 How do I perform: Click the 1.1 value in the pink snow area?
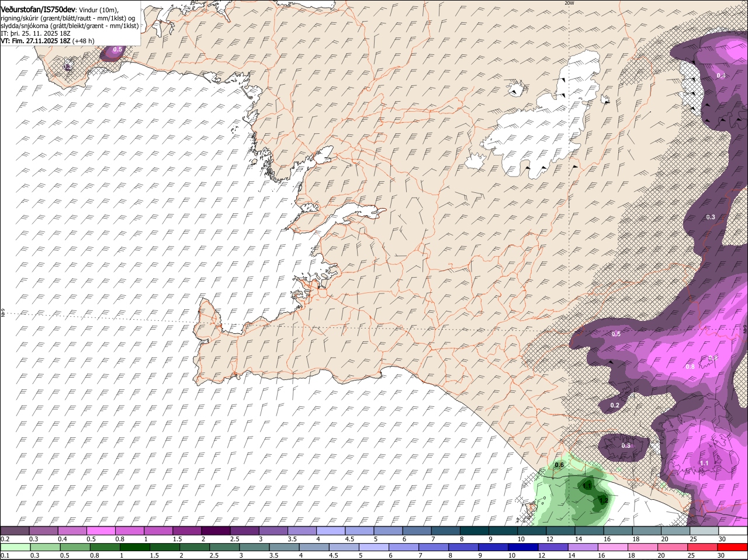coord(704,463)
